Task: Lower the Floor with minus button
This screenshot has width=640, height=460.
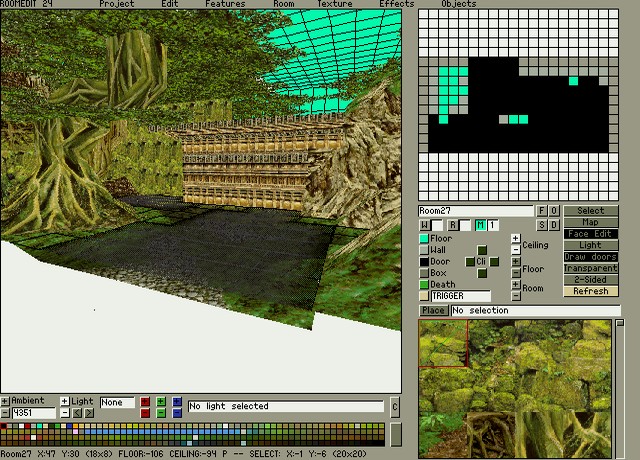Action: coord(516,273)
